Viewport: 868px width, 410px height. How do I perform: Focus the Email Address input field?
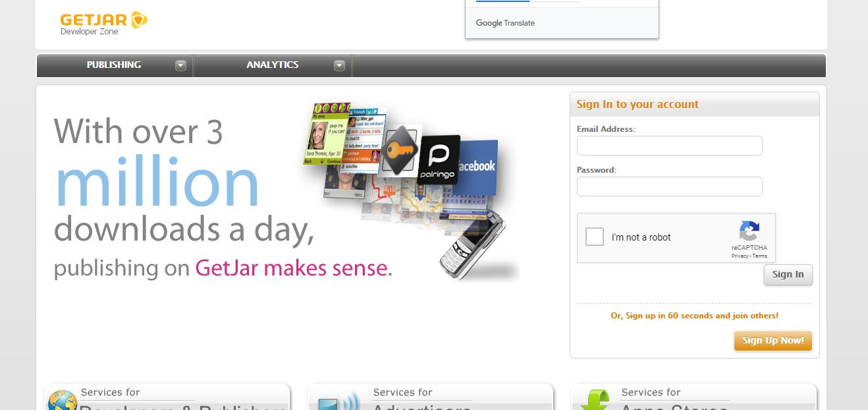(x=670, y=146)
